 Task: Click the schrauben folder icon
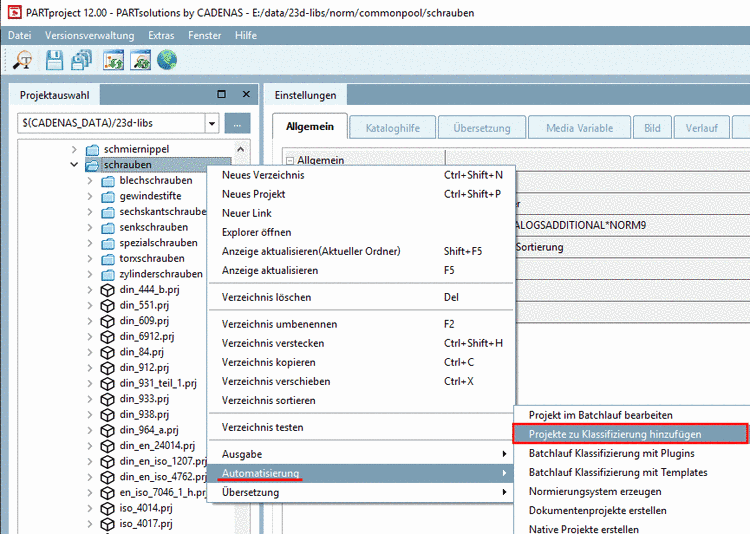92,165
